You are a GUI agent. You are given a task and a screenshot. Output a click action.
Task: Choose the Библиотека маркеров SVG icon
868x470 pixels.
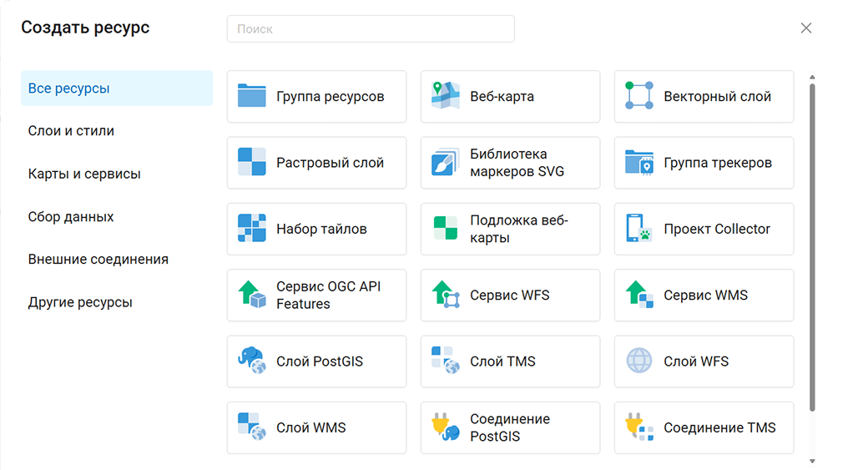pyautogui.click(x=445, y=162)
